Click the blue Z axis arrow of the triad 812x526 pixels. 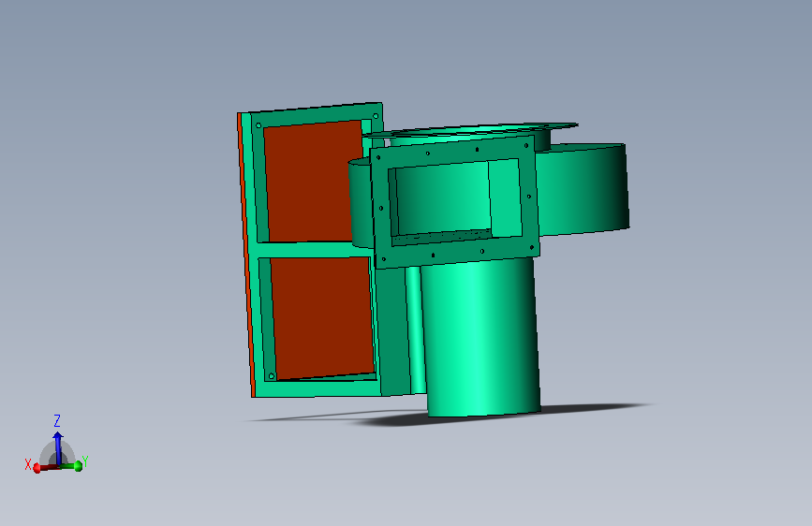[x=58, y=447]
